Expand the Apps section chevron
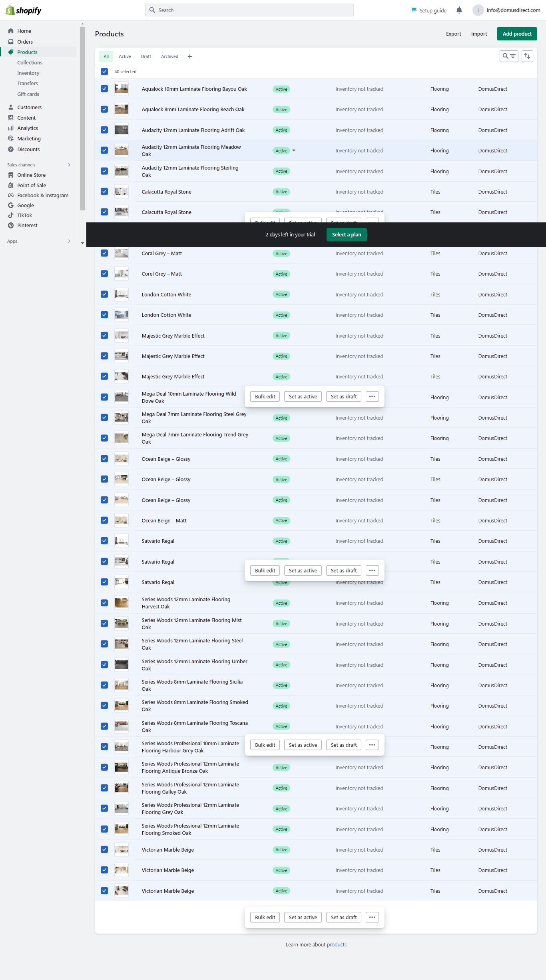Screen dimensions: 546x980 coord(69,241)
